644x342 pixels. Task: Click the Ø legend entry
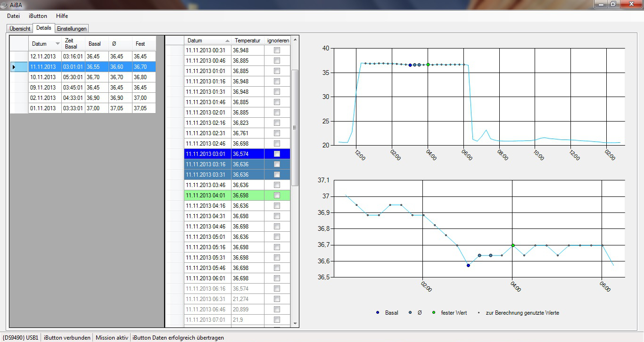415,313
